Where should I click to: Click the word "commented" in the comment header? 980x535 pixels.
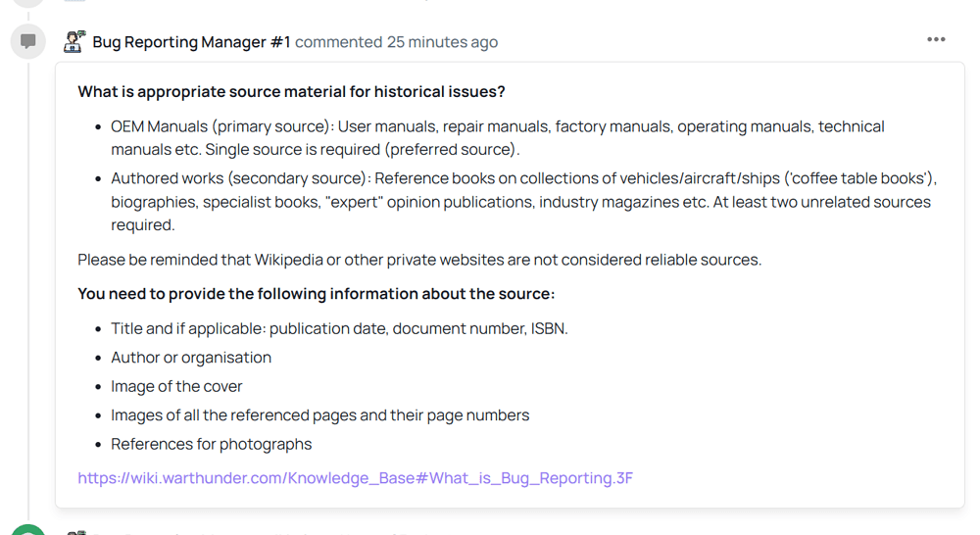click(338, 42)
